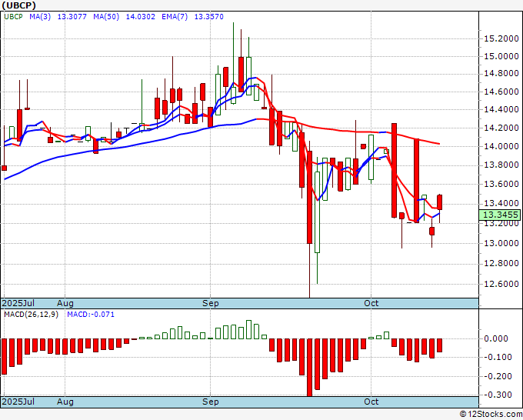Click the -0.200 MACD axis label
The image size is (523, 420).
pyautogui.click(x=498, y=376)
